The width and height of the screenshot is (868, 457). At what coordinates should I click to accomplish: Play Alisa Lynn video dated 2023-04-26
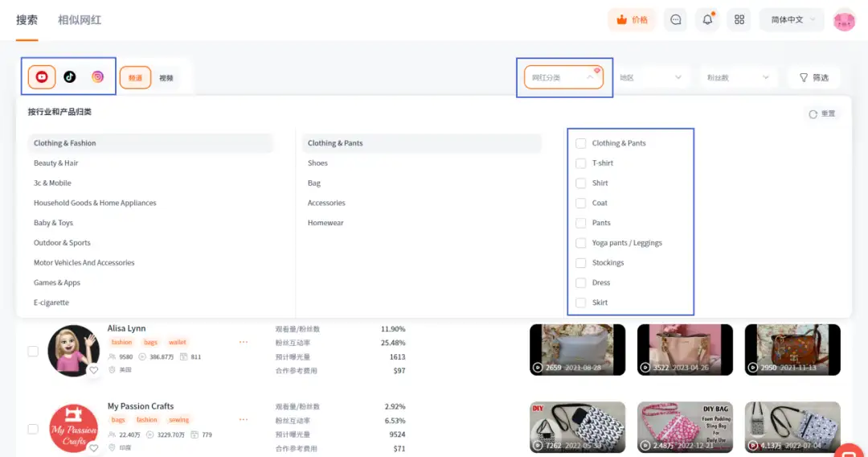point(685,350)
